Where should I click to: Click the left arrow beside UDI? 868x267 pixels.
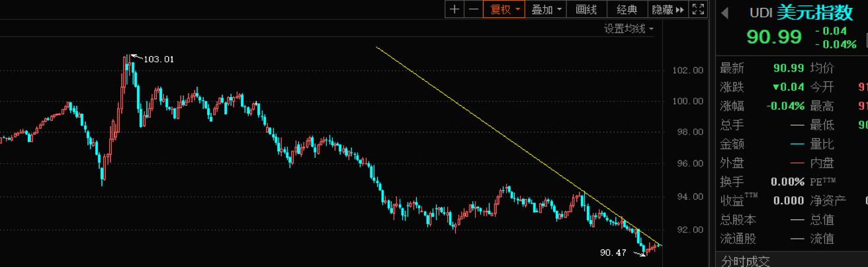coord(724,13)
